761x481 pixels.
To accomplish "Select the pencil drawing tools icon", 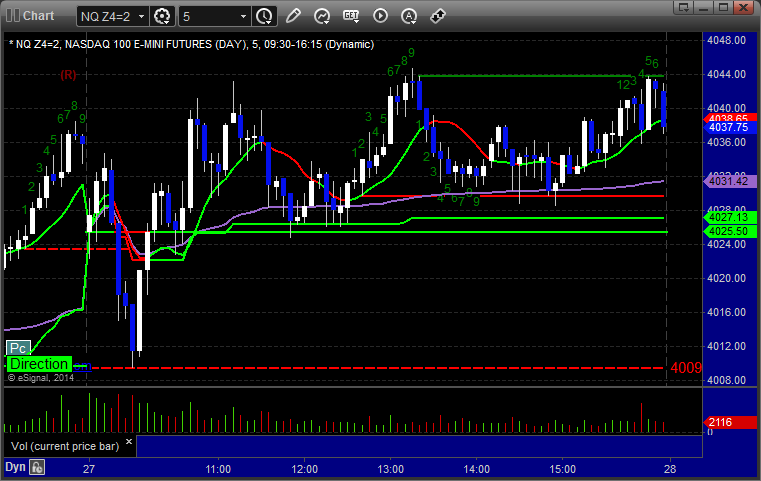I will [293, 16].
